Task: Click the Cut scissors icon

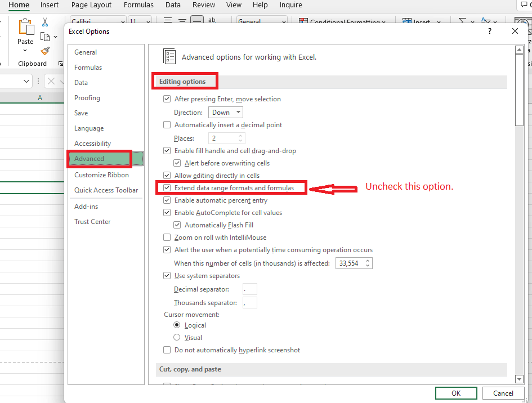Action: click(45, 23)
